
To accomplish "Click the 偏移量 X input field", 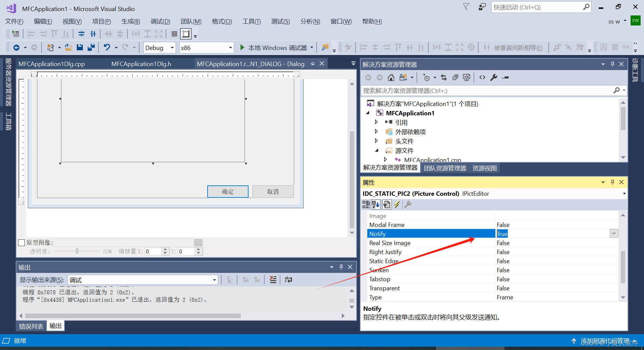I will click(153, 251).
